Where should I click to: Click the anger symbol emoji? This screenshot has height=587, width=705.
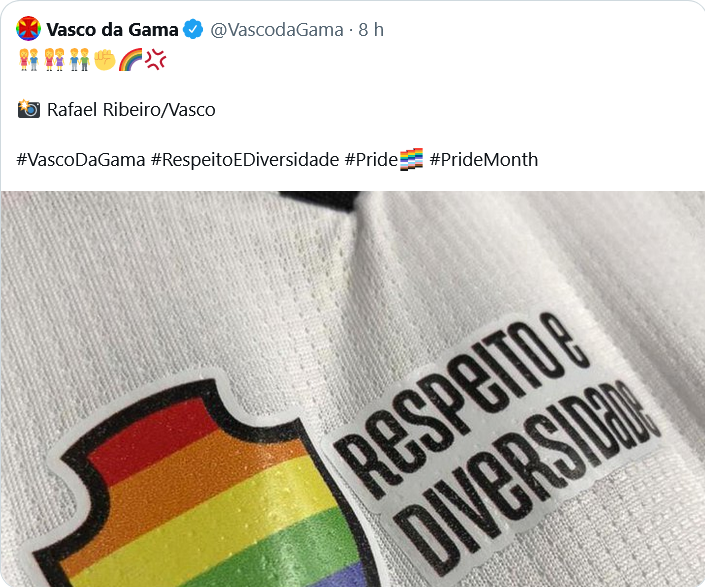[x=156, y=59]
